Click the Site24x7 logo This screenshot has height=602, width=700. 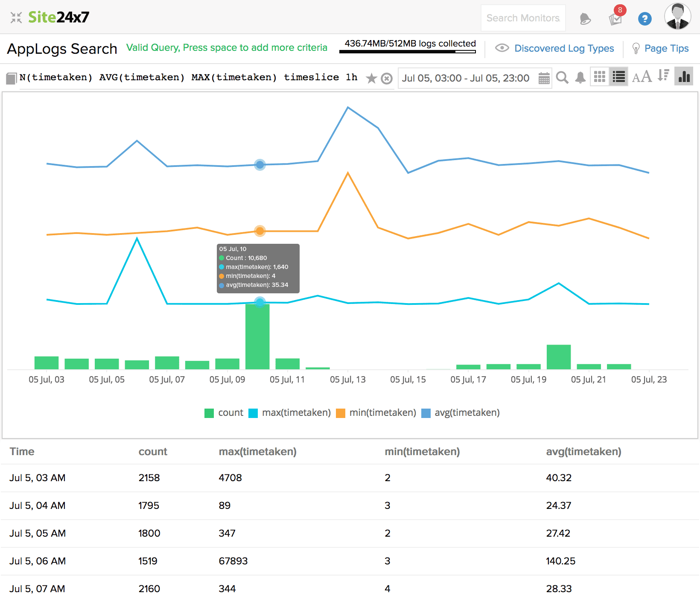[58, 17]
